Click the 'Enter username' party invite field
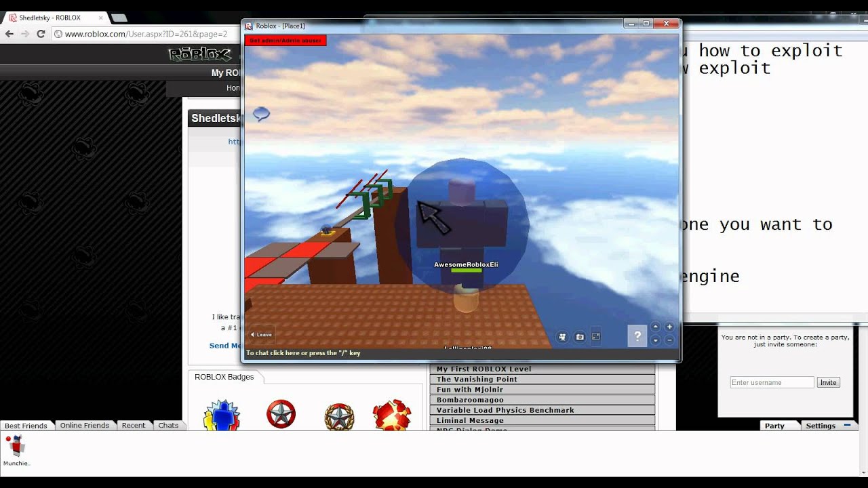The height and width of the screenshot is (488, 868). click(772, 382)
